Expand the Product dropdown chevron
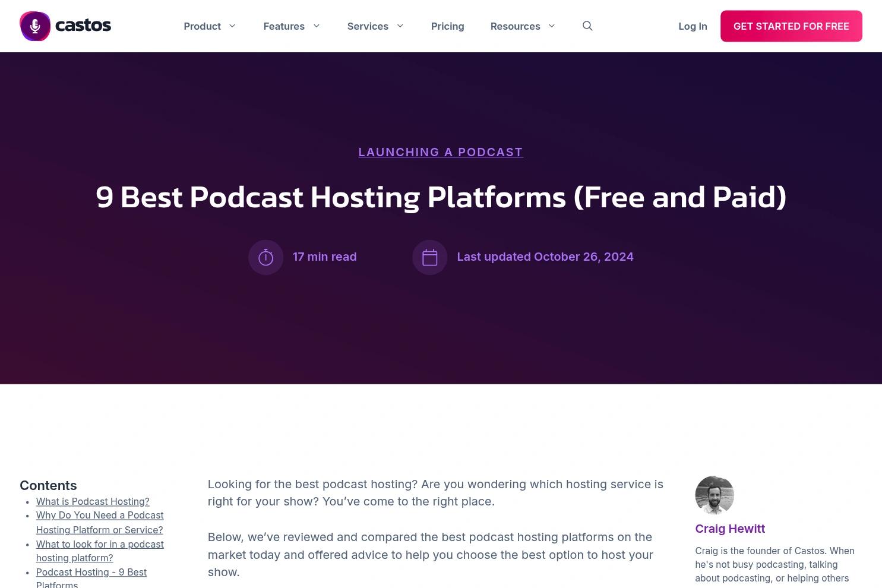 tap(232, 26)
